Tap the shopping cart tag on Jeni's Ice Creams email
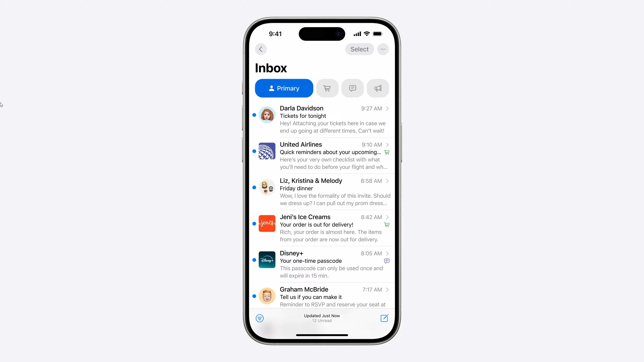 [386, 224]
